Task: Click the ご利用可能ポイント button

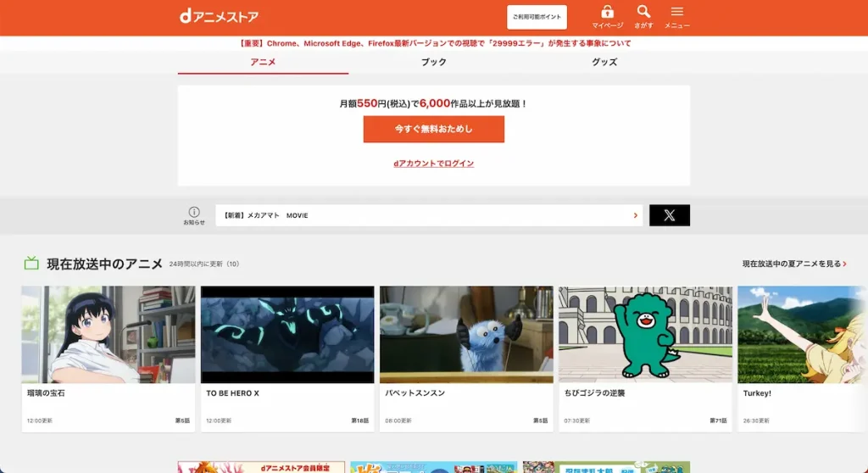Action: 537,17
